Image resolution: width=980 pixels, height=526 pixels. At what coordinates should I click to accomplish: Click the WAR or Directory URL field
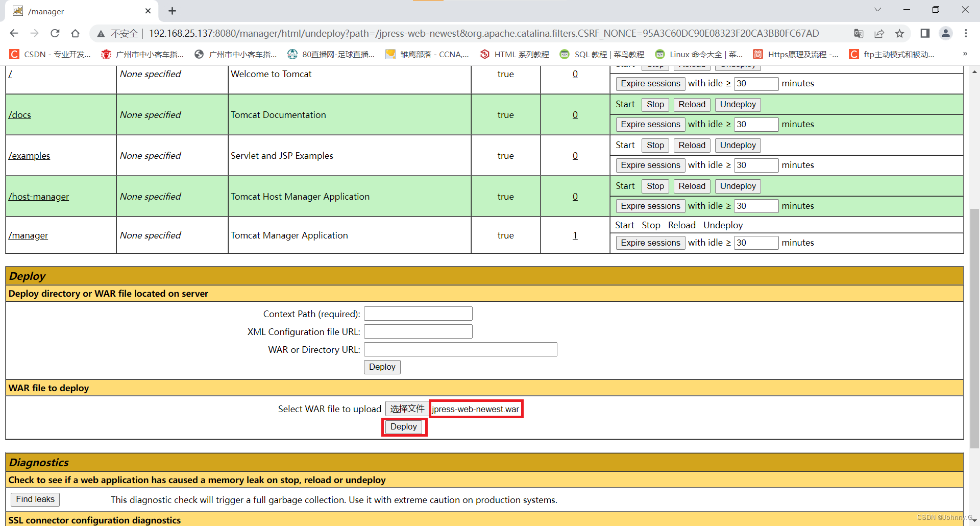point(460,349)
